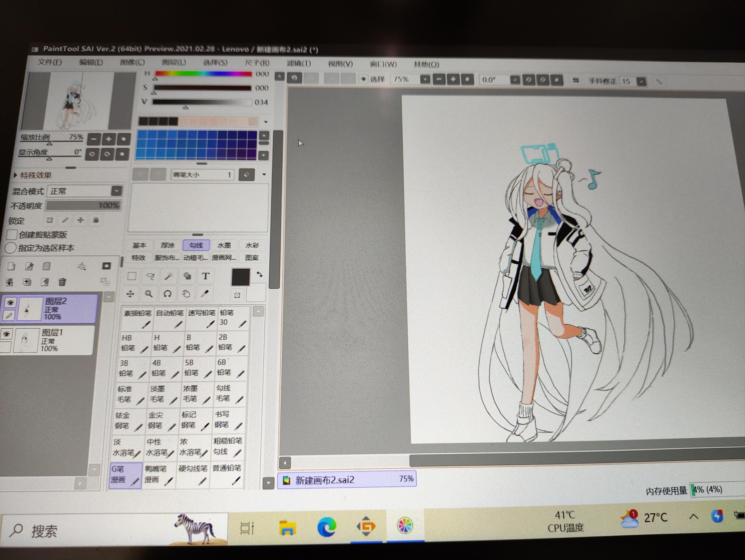Select the Zoom magnifier tool
This screenshot has height=560, width=745.
[x=149, y=294]
